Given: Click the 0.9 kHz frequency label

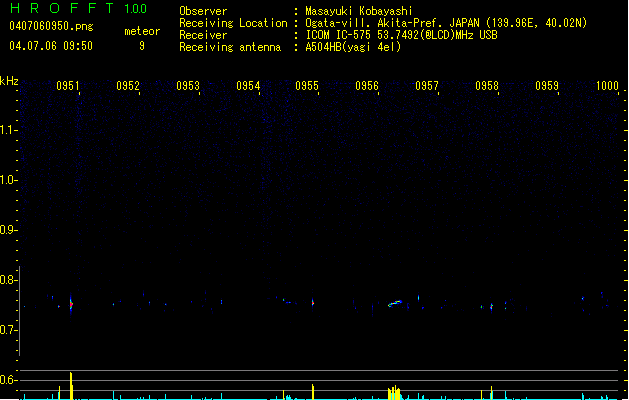Looking at the screenshot, I should (x=8, y=229).
